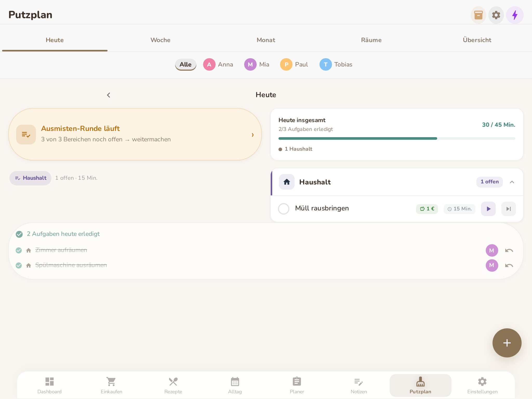Open Dashboard in bottom navigation
Image resolution: width=532 pixels, height=399 pixels.
49,385
